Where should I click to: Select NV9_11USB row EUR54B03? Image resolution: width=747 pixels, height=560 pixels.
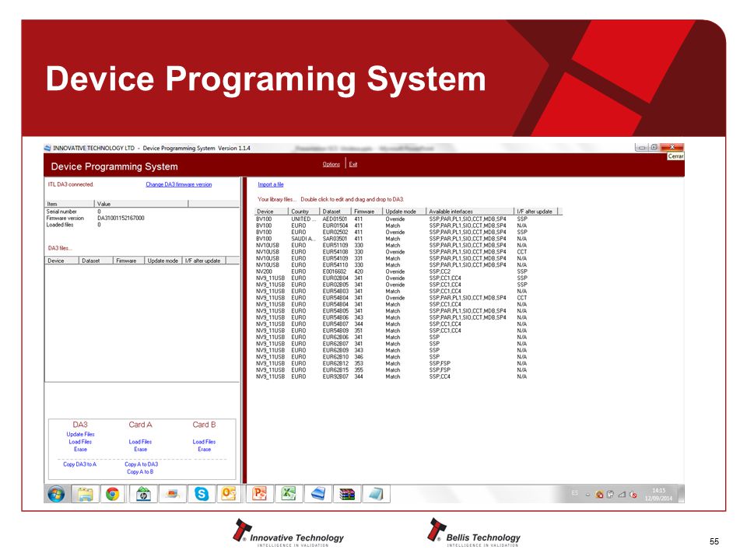pos(409,292)
